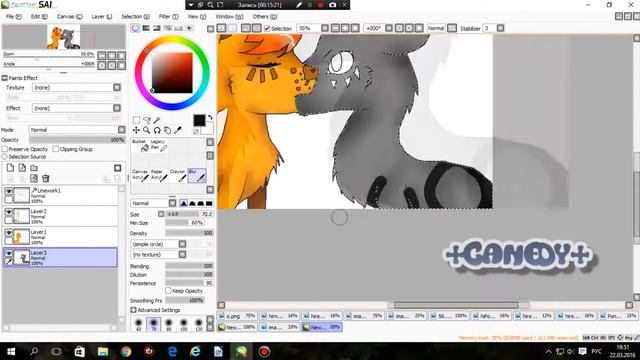Hide Layer3 using its eye icon
The width and height of the screenshot is (640, 360).
(9, 253)
